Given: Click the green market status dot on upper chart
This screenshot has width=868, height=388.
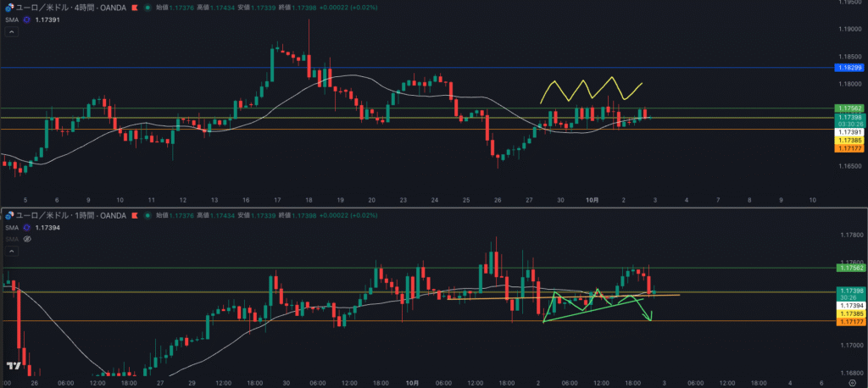Looking at the screenshot, I should [x=147, y=7].
